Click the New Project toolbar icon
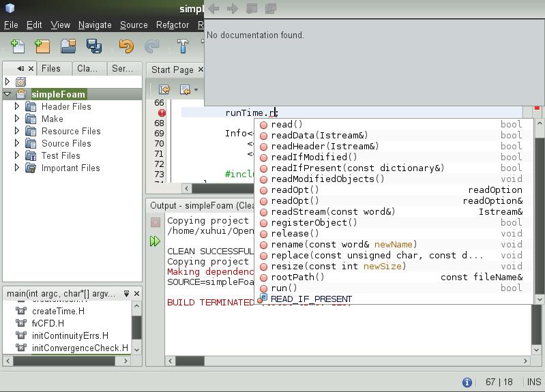 click(42, 46)
